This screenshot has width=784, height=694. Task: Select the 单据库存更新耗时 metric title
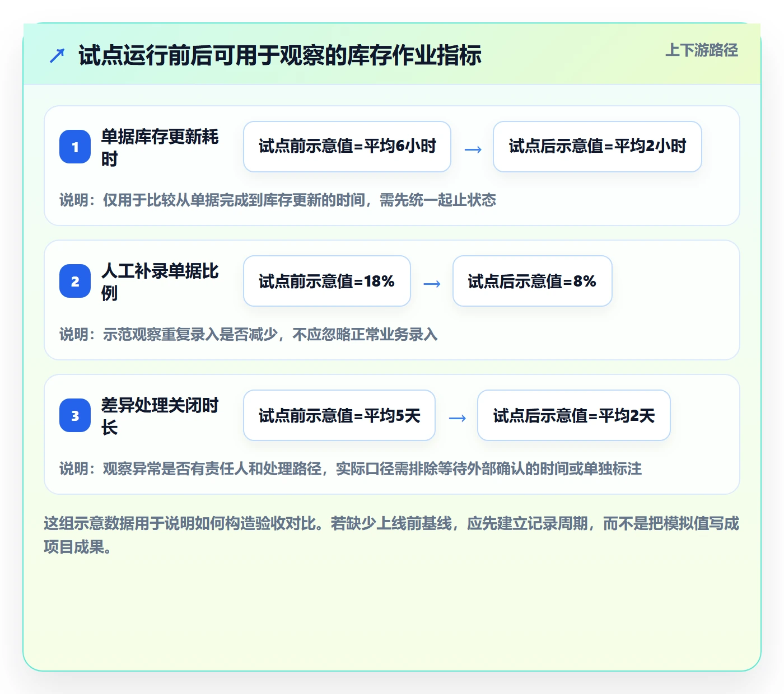point(160,147)
